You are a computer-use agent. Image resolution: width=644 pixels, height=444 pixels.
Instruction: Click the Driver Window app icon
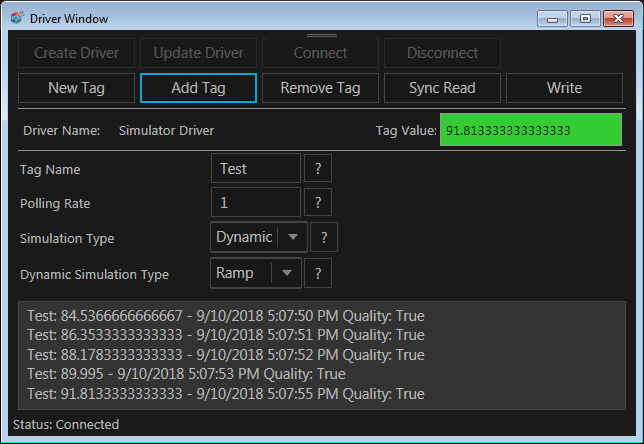point(17,18)
